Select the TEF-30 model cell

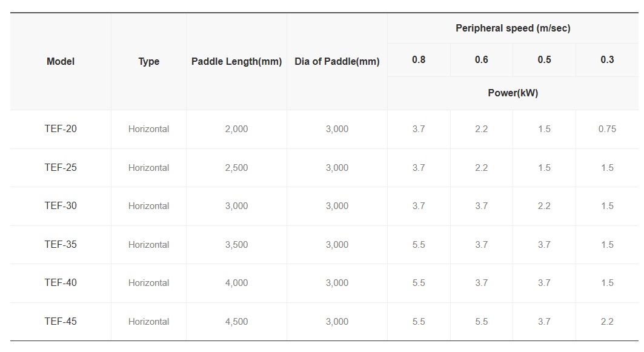tap(61, 205)
